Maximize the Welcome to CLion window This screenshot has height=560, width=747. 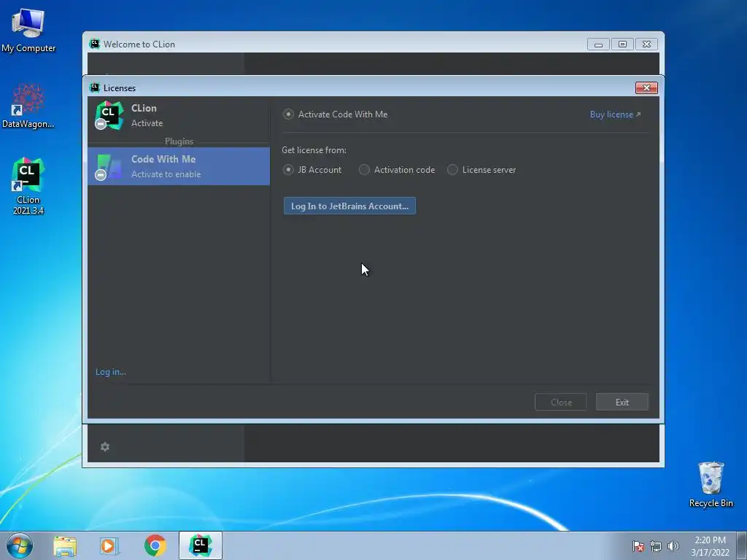click(x=622, y=44)
